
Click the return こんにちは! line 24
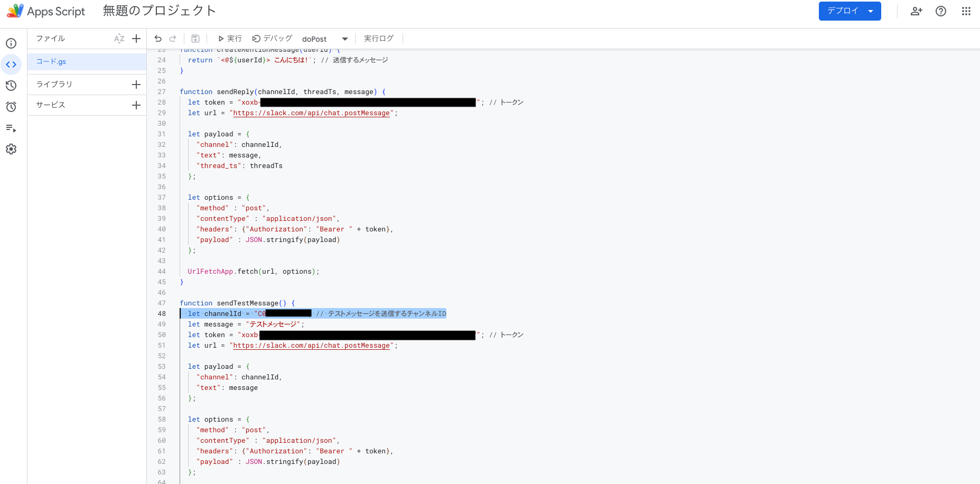pos(288,60)
